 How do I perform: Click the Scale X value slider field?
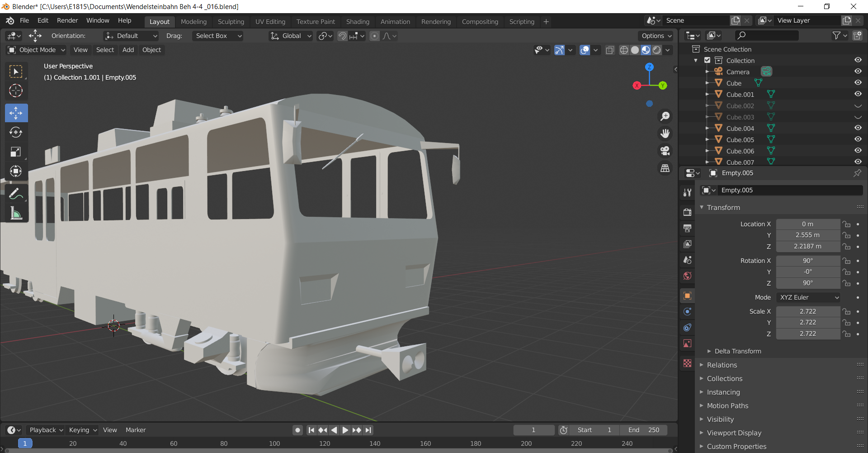coord(807,311)
